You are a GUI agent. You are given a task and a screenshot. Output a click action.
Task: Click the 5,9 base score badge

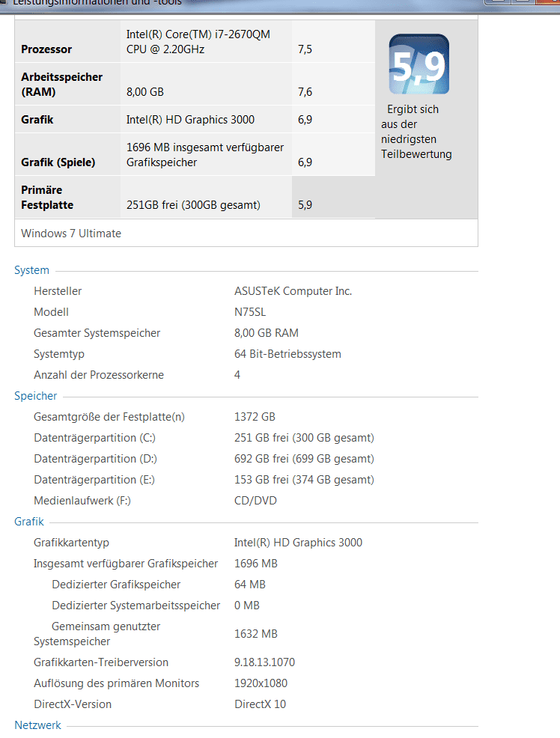[419, 65]
